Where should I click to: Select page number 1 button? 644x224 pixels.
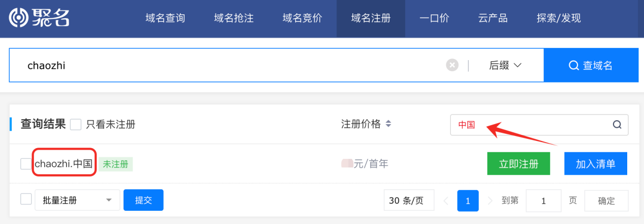tap(468, 201)
